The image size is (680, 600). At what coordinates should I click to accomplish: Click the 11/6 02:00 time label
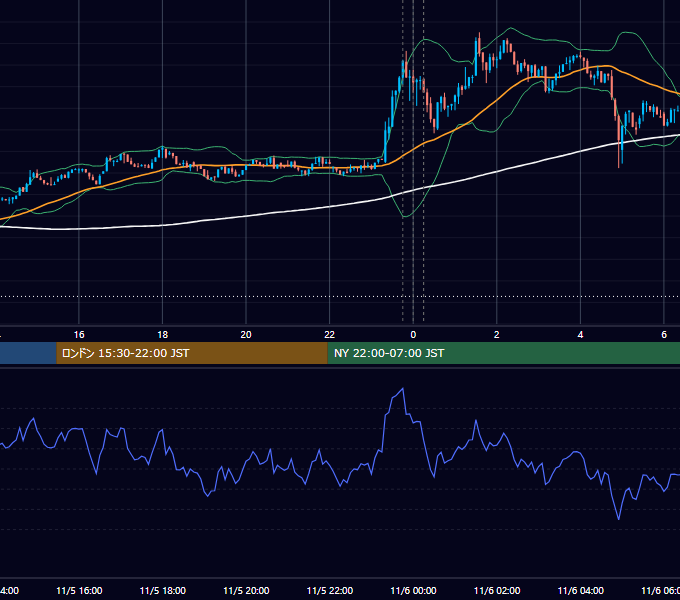point(497,590)
